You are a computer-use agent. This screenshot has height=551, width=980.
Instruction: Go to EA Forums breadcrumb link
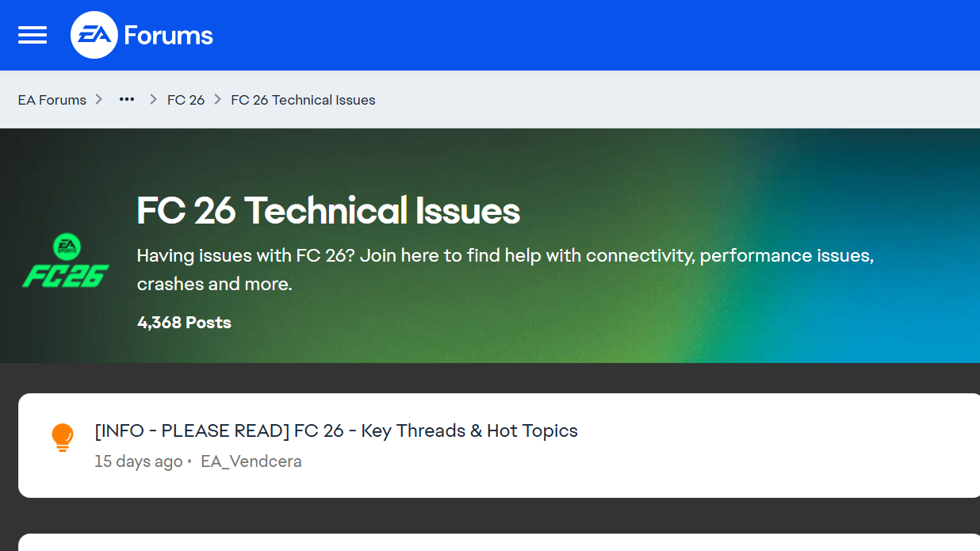pyautogui.click(x=52, y=100)
